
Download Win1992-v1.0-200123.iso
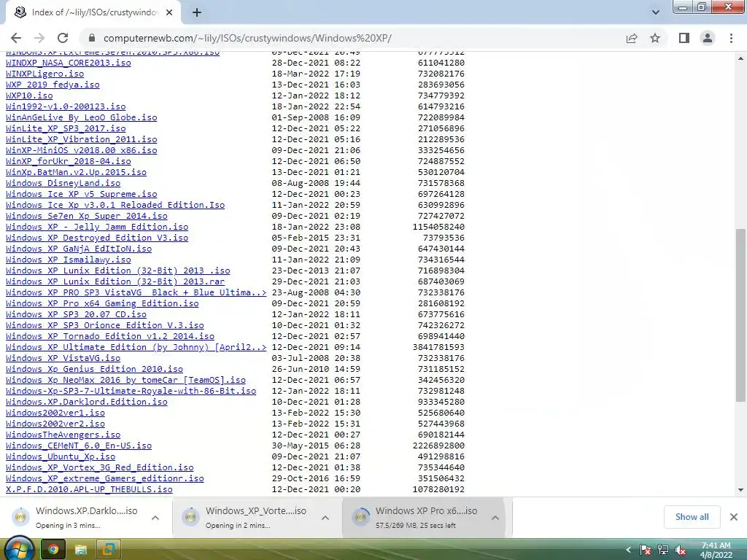click(x=66, y=106)
